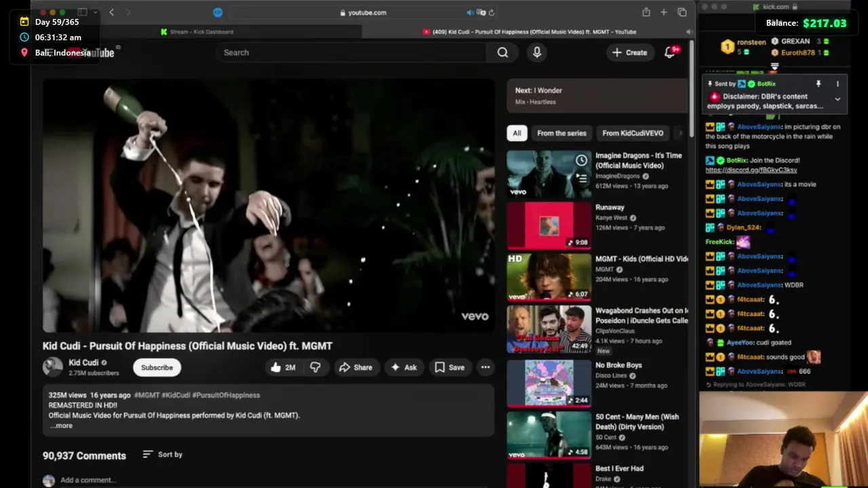Open the Imagine Dragons It's Time thumbnail
The height and width of the screenshot is (488, 868).
[x=549, y=174]
